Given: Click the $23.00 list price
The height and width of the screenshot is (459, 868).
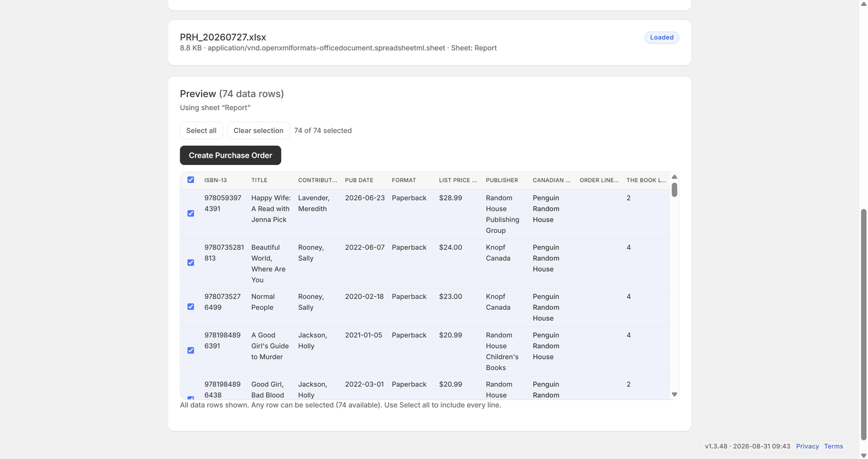Looking at the screenshot, I should [x=450, y=297].
